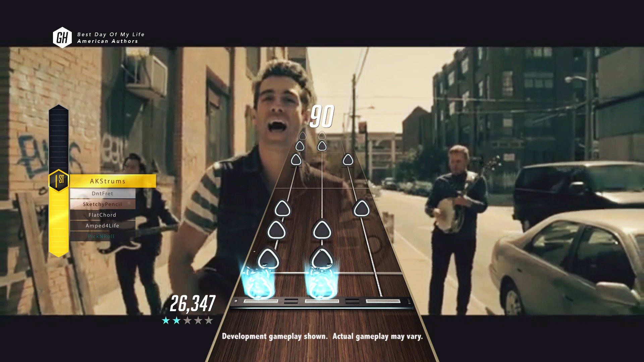Screen dimensions: 644x362
Task: Select SketchyPencil player entry
Action: (x=102, y=204)
